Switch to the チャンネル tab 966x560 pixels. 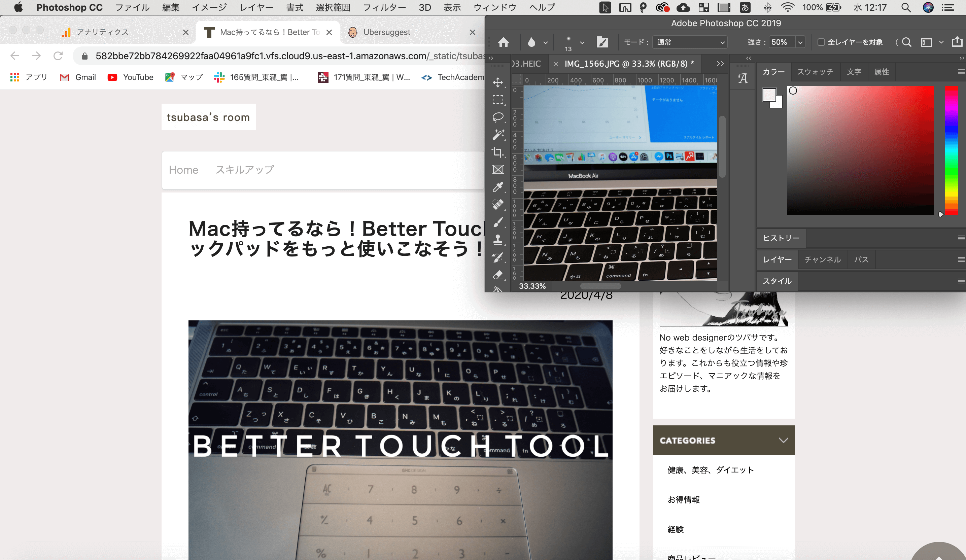[822, 259]
